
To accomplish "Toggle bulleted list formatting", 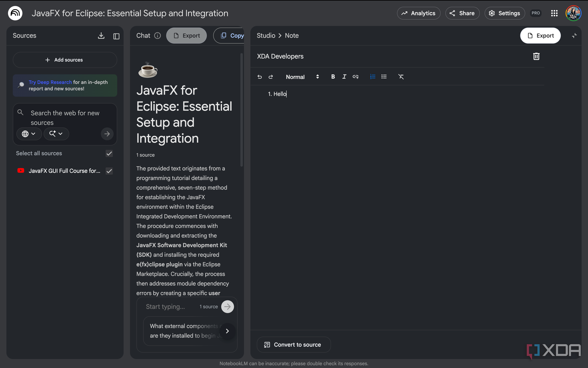I will (x=384, y=77).
